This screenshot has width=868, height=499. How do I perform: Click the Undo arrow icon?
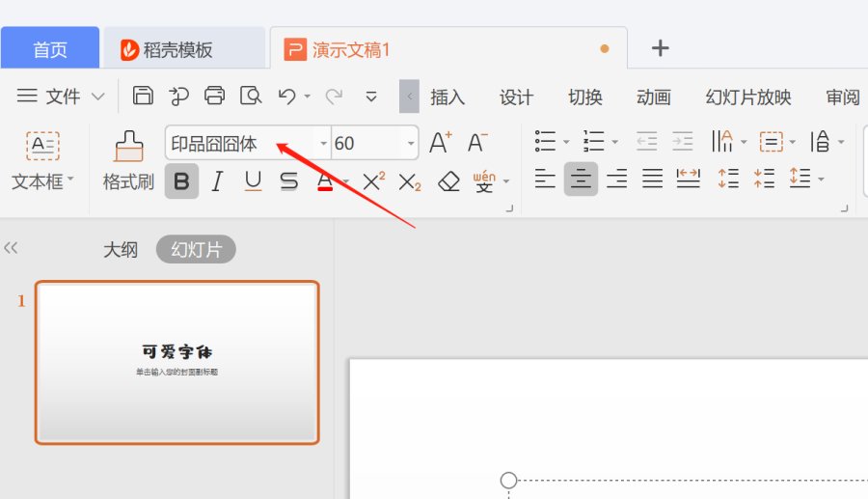[286, 96]
